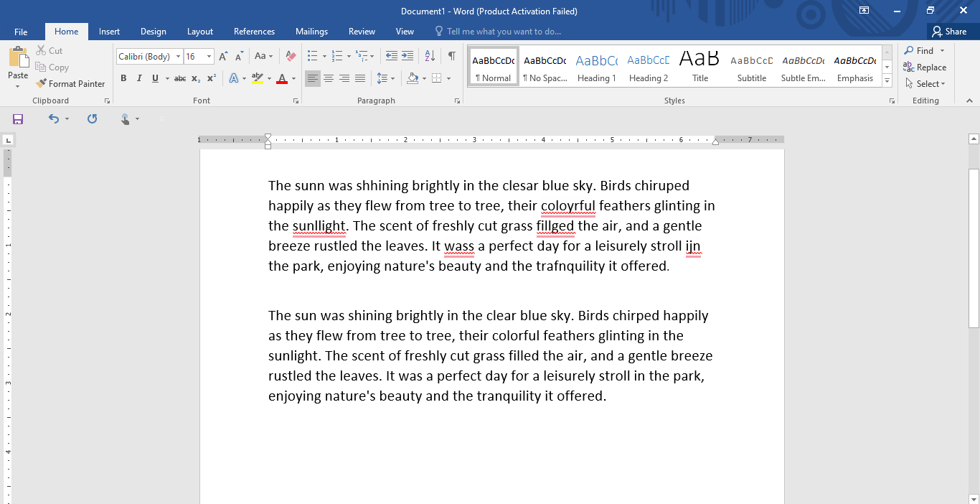Apply red font color button
This screenshot has width=980, height=504.
tap(282, 78)
